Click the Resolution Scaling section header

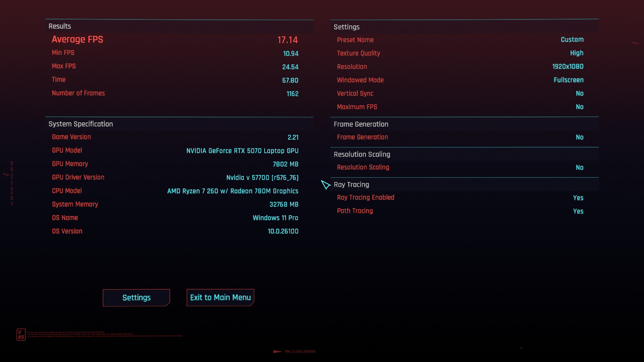coord(362,155)
